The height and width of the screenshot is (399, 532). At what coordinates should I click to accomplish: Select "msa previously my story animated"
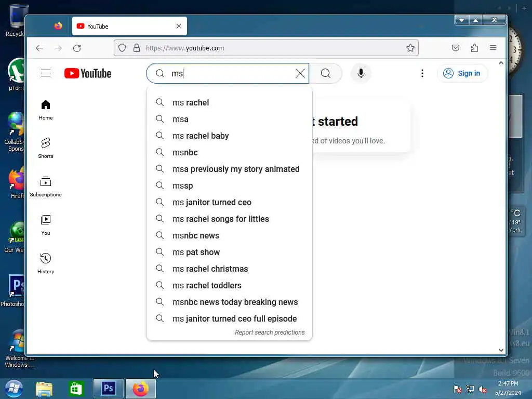[x=229, y=169]
